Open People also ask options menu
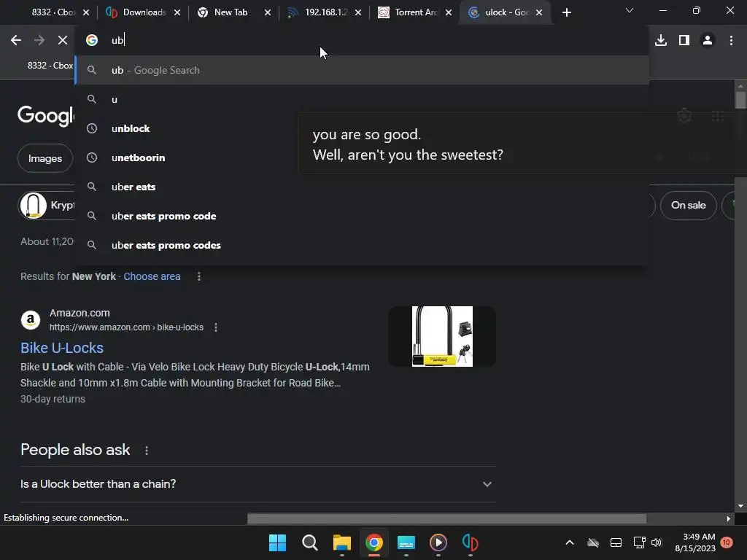 [x=146, y=451]
